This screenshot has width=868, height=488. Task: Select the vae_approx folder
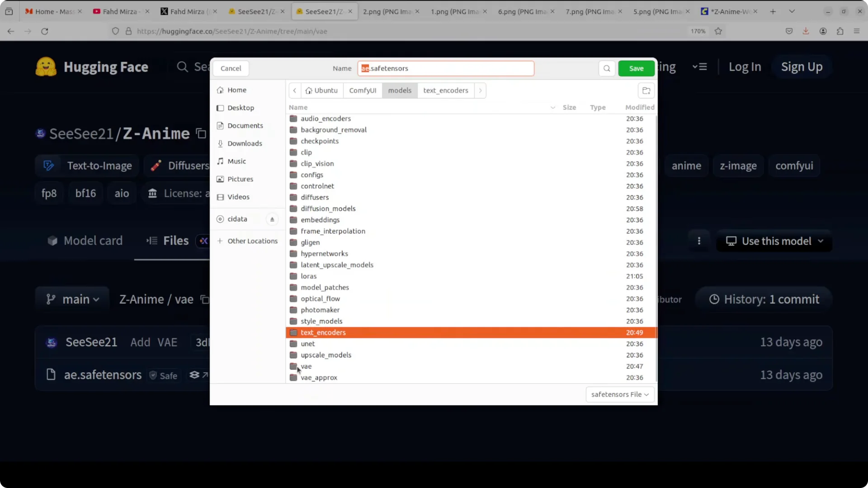[x=471, y=378]
